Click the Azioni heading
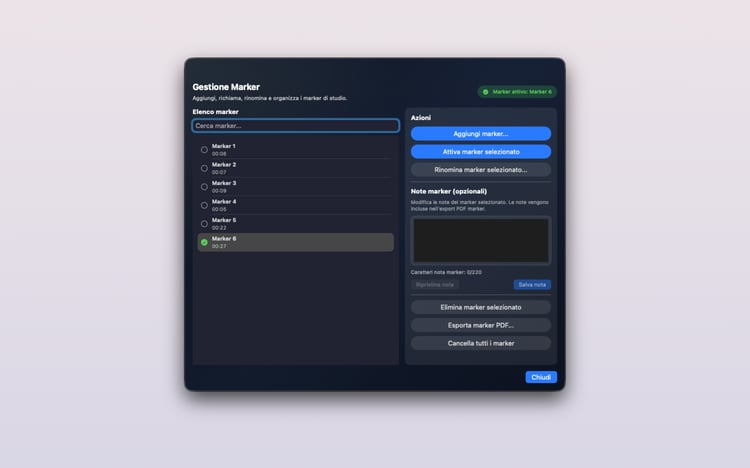Screen dimensions: 750x468 [x=420, y=118]
